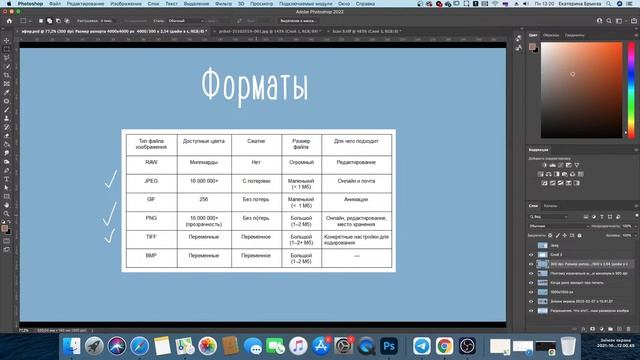The height and width of the screenshot is (360, 640).
Task: Open Telegram from the Dock
Action: (422, 346)
